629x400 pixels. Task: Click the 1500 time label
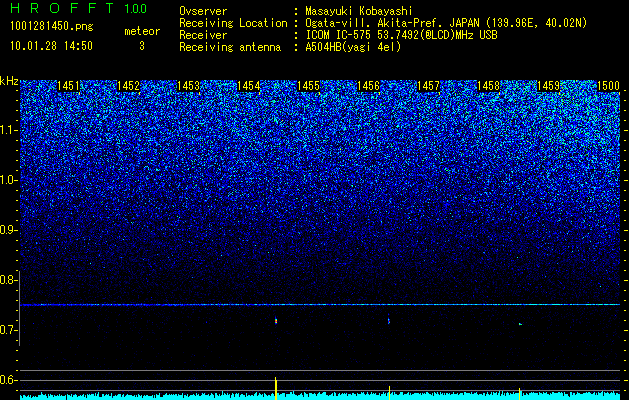click(609, 86)
